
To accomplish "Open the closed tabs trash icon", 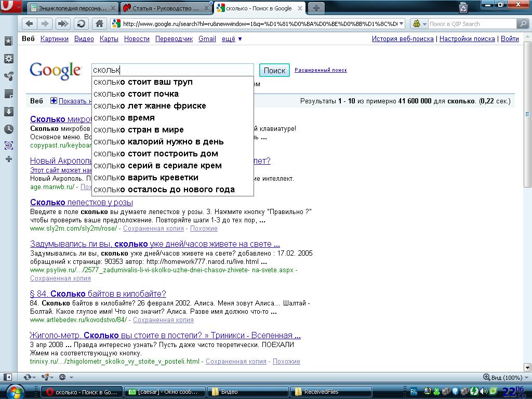I will click(x=463, y=7).
